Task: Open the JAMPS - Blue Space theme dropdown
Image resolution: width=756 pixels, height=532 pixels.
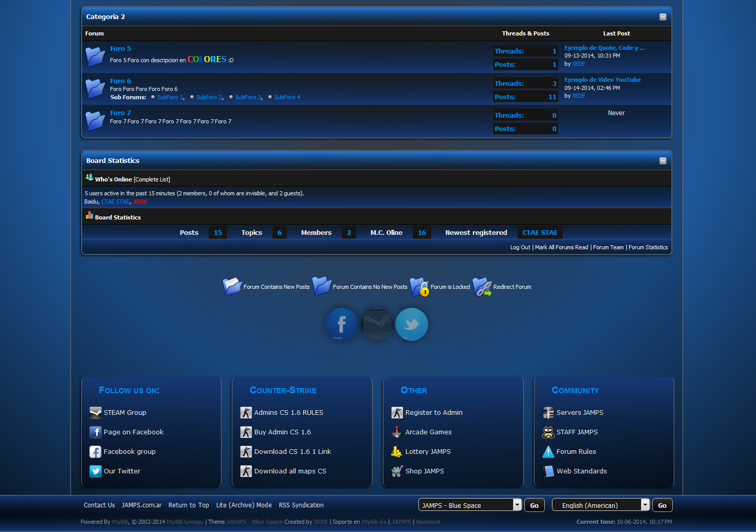Action: (470, 505)
